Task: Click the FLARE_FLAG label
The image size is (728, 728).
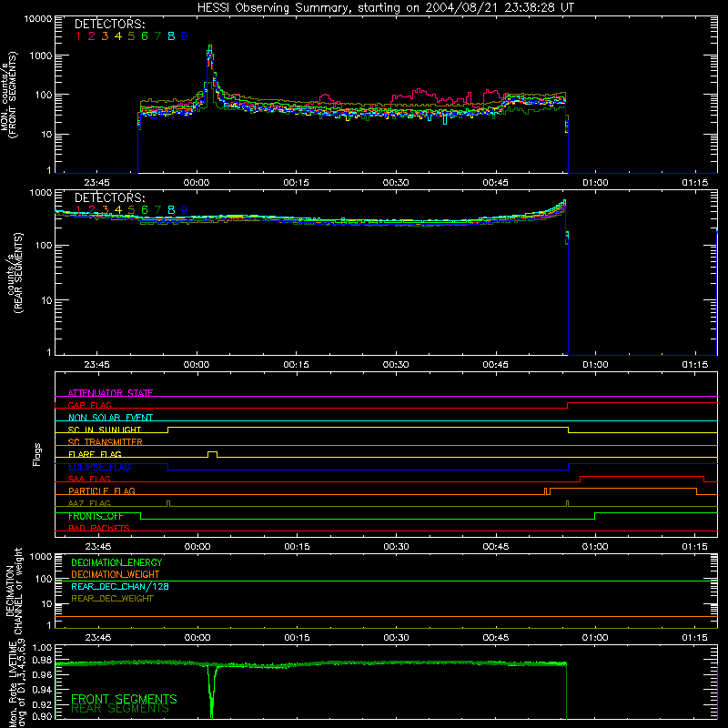Action: click(x=95, y=454)
